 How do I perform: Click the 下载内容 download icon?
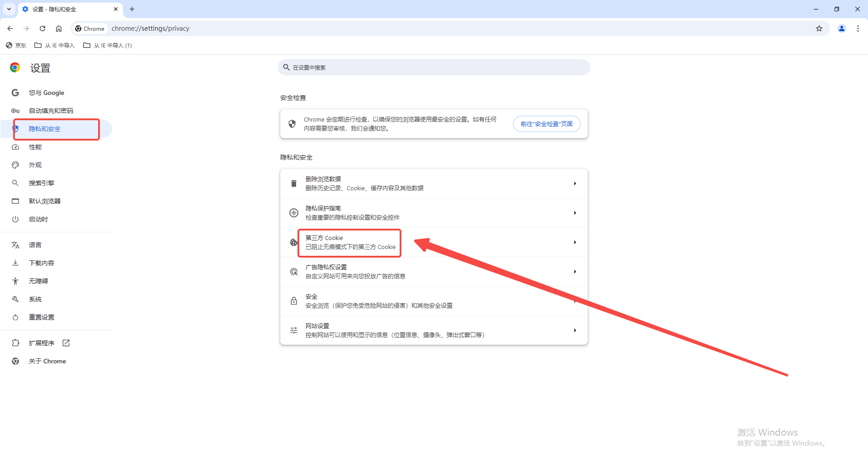[15, 263]
